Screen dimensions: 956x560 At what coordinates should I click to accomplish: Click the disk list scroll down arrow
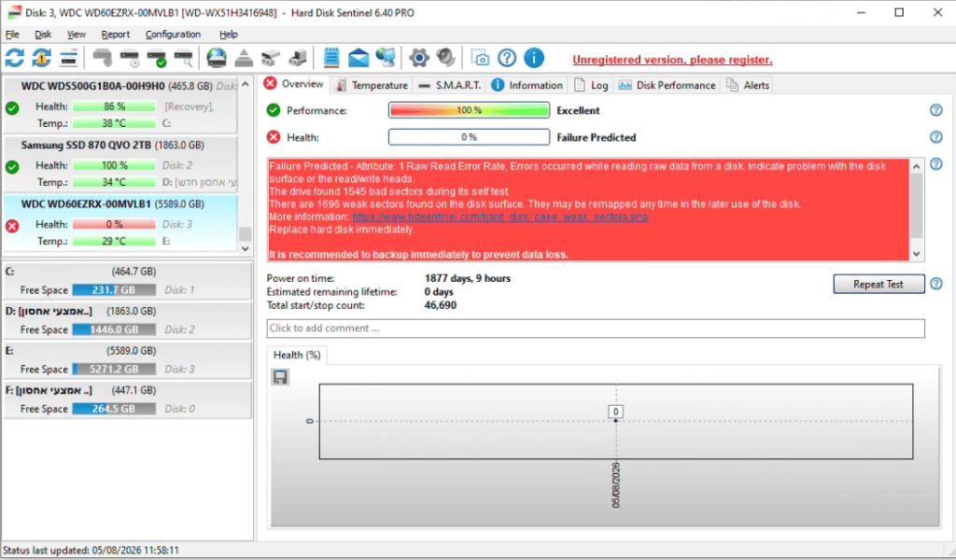coord(246,248)
